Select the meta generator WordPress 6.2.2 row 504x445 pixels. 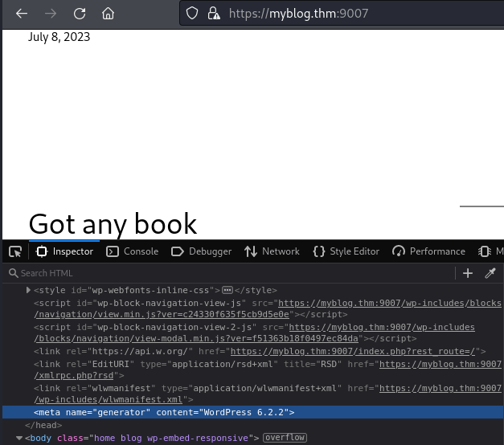[253, 412]
